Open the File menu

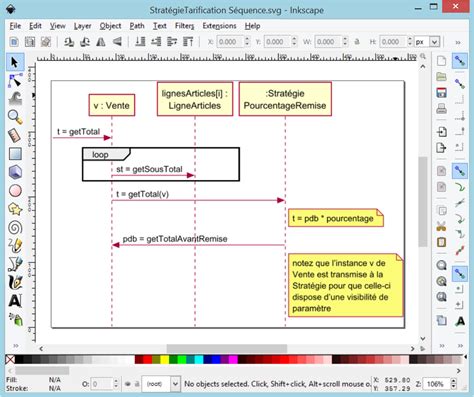point(15,26)
